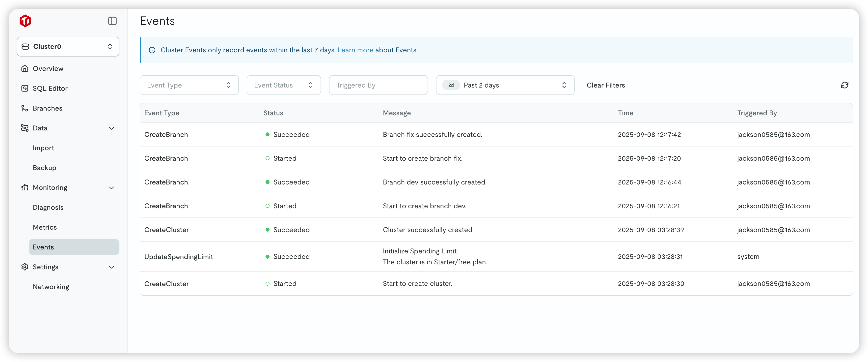Go to Networking settings page
868x362 pixels.
click(x=51, y=287)
